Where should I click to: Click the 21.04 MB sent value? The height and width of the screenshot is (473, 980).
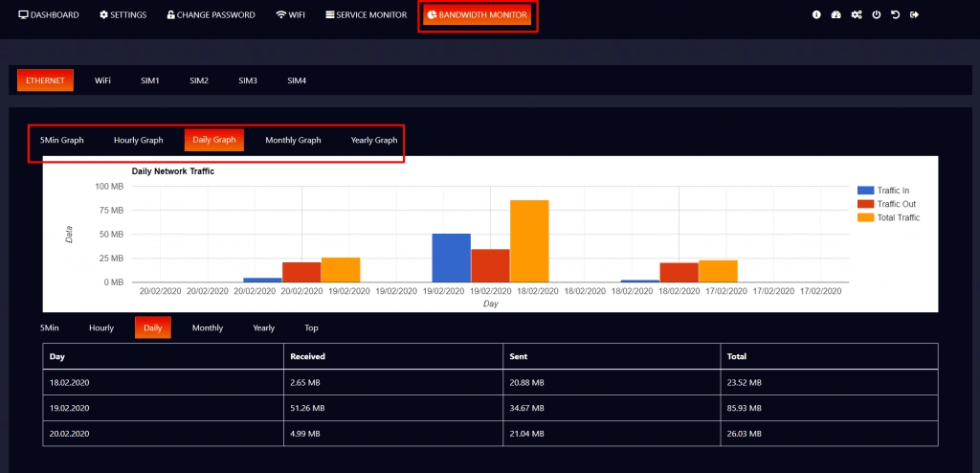tap(526, 434)
